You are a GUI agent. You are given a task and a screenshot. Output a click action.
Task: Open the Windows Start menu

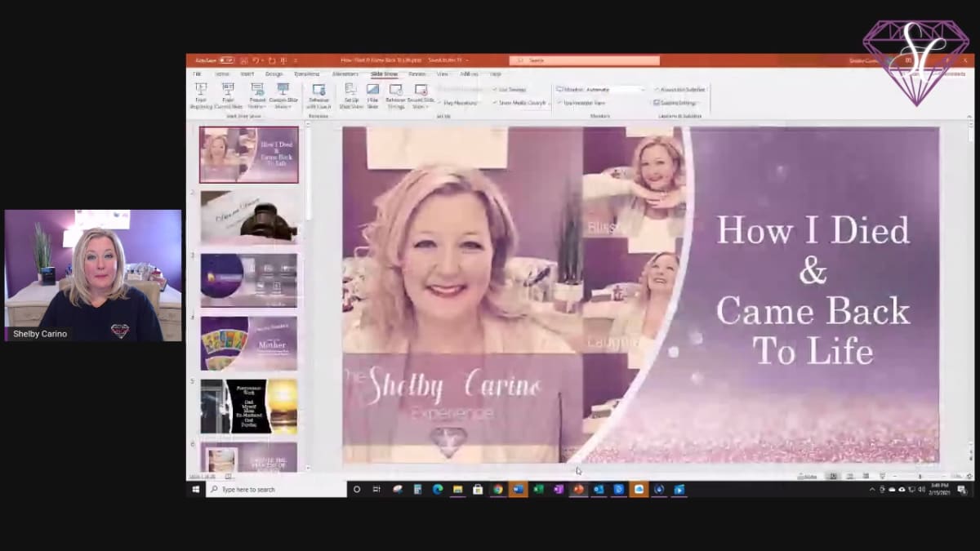point(196,489)
